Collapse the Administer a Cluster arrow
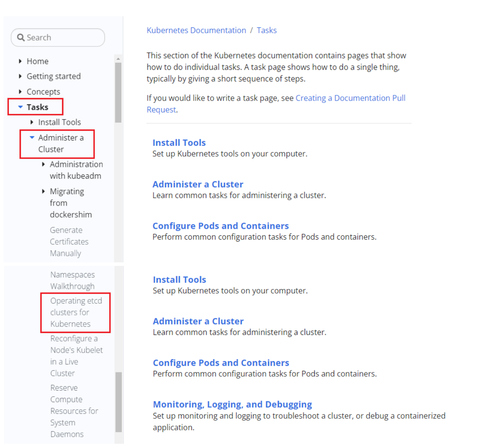491x448 pixels. pos(32,137)
